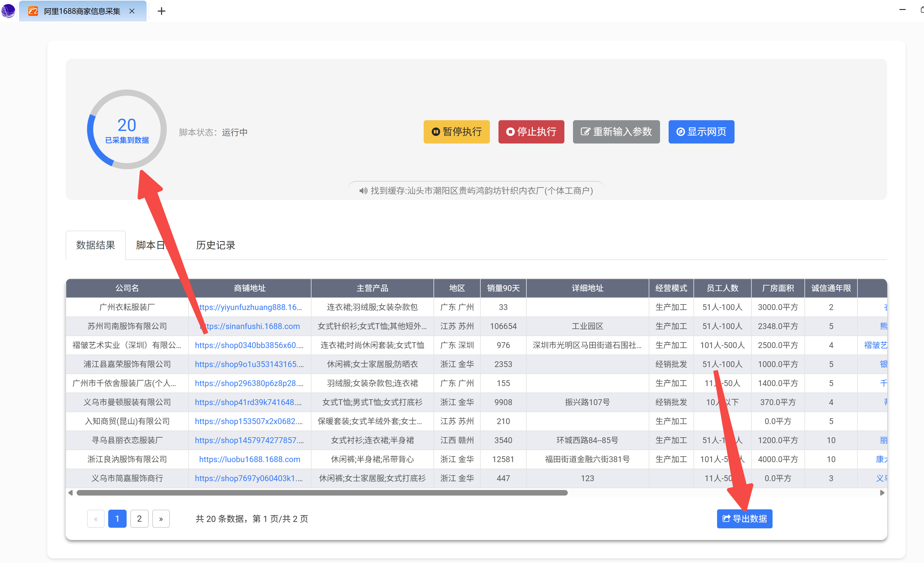Click 显示网页 button
The image size is (924, 563).
(701, 132)
